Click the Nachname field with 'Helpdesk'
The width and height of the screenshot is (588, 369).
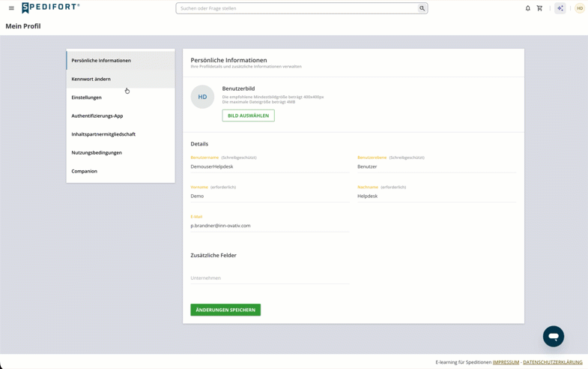point(437,196)
